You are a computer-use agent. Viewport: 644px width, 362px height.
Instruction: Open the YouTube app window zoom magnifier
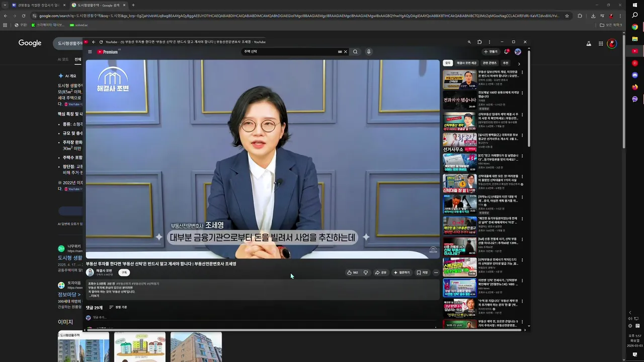pos(469,42)
